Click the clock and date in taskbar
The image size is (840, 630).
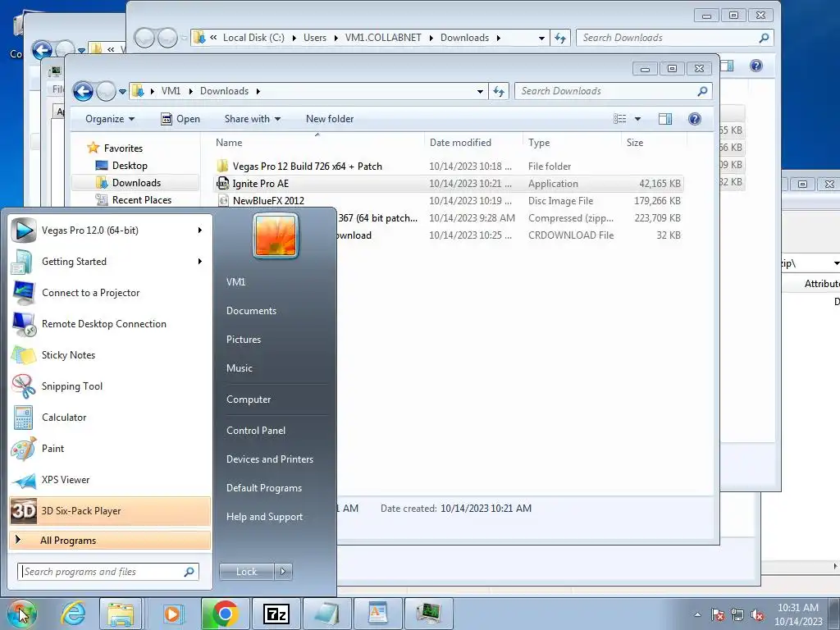click(798, 614)
